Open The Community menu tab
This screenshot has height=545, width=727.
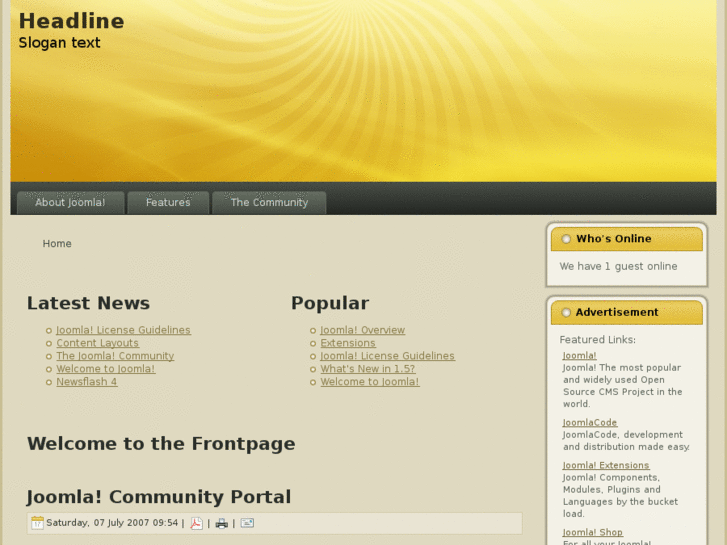click(269, 203)
